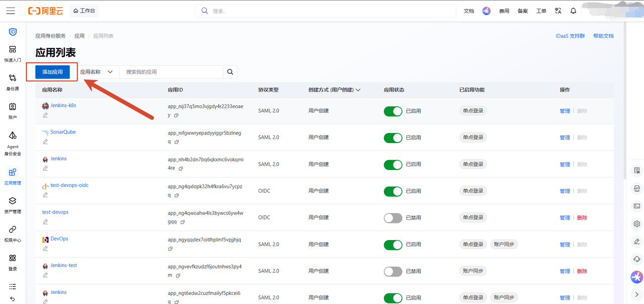The width and height of the screenshot is (644, 304).
Task: Copy the SonarQube application ID
Action: [x=176, y=142]
